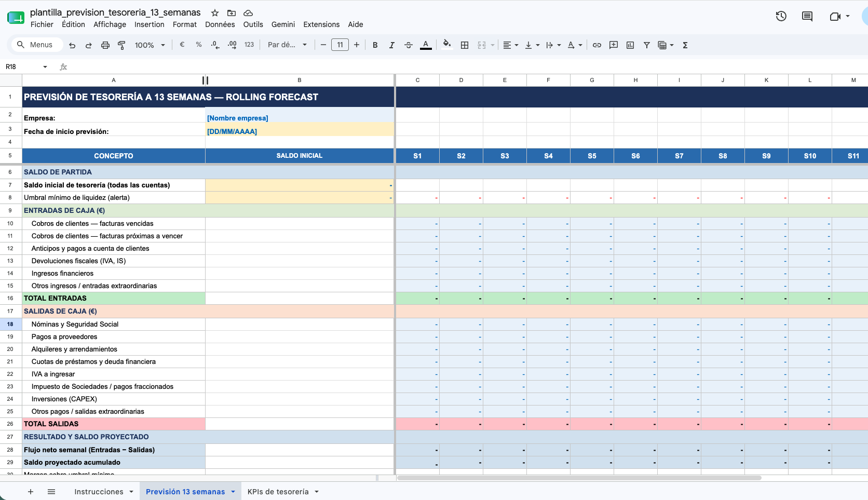
Task: Star the document title
Action: click(215, 13)
